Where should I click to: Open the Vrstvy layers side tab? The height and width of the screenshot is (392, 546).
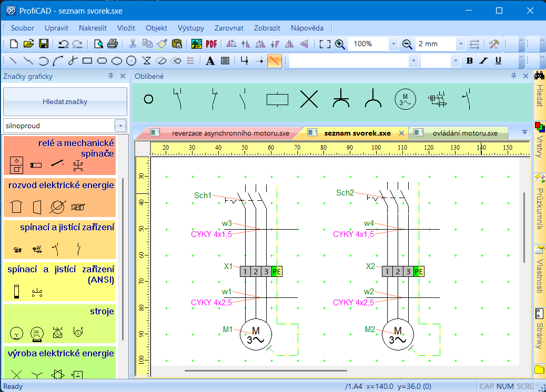tap(539, 140)
